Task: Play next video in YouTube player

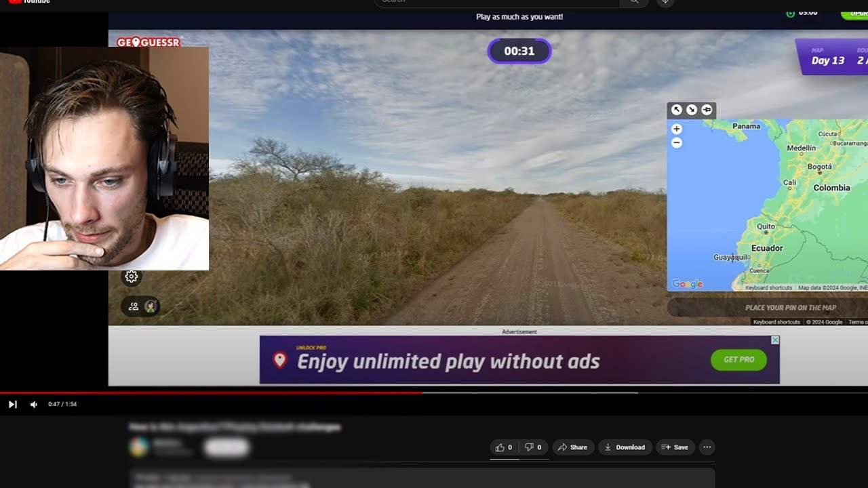Action: click(x=12, y=405)
